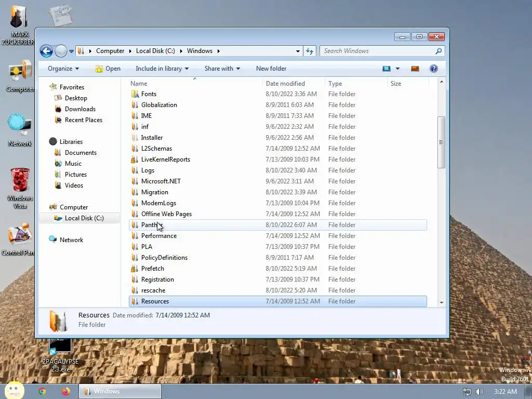Select the IME folder
Screen dimensions: 532x399
(146, 116)
